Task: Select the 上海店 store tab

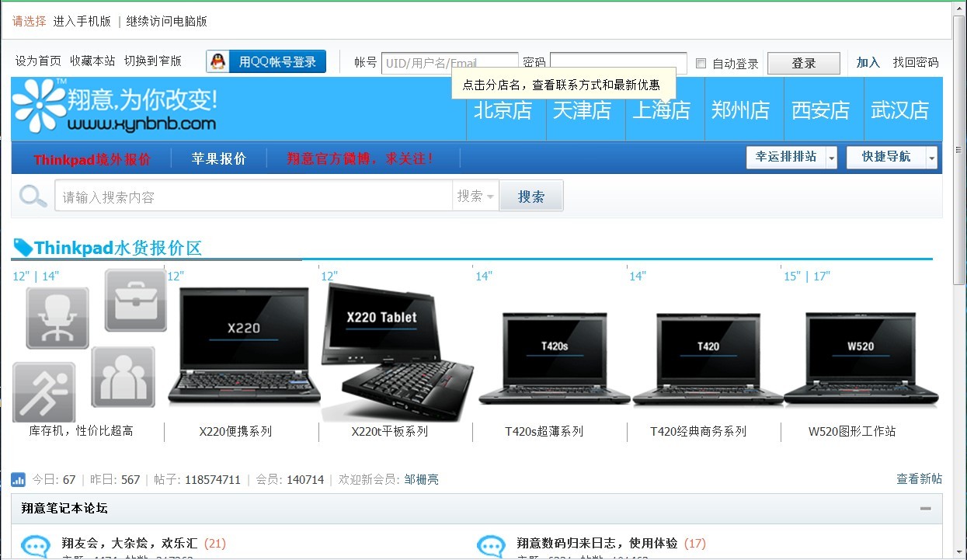Action: [661, 110]
